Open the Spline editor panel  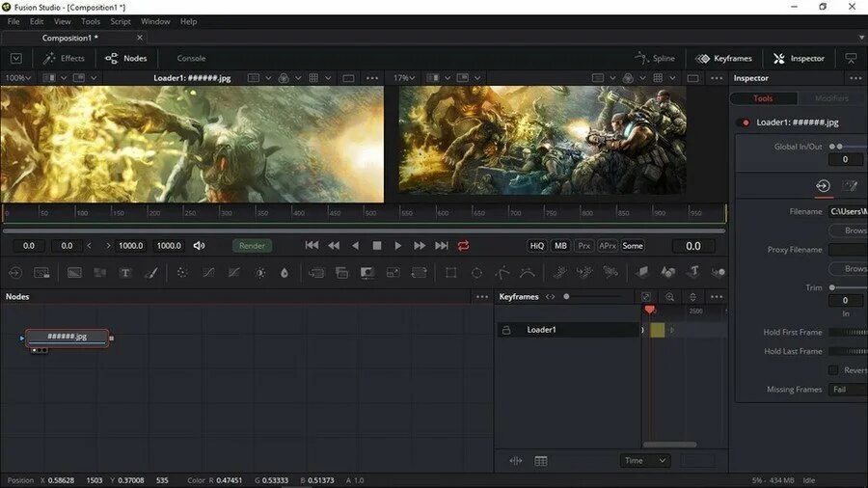tap(655, 58)
